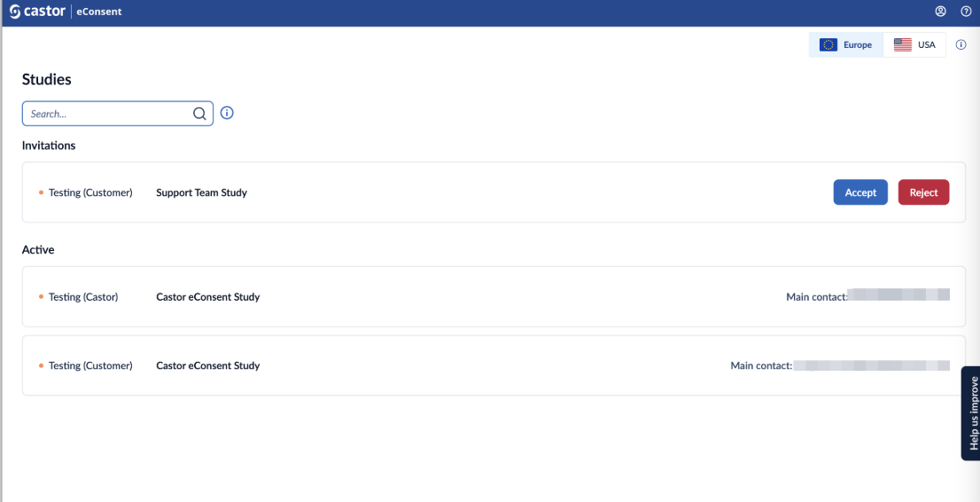The width and height of the screenshot is (980, 502).
Task: Click the Invitations section heading
Action: click(49, 145)
